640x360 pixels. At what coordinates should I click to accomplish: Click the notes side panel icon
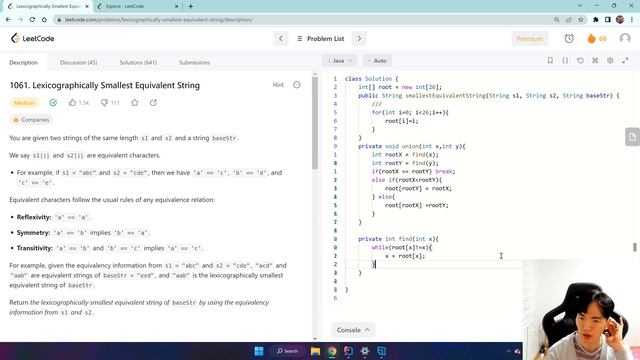click(632, 137)
